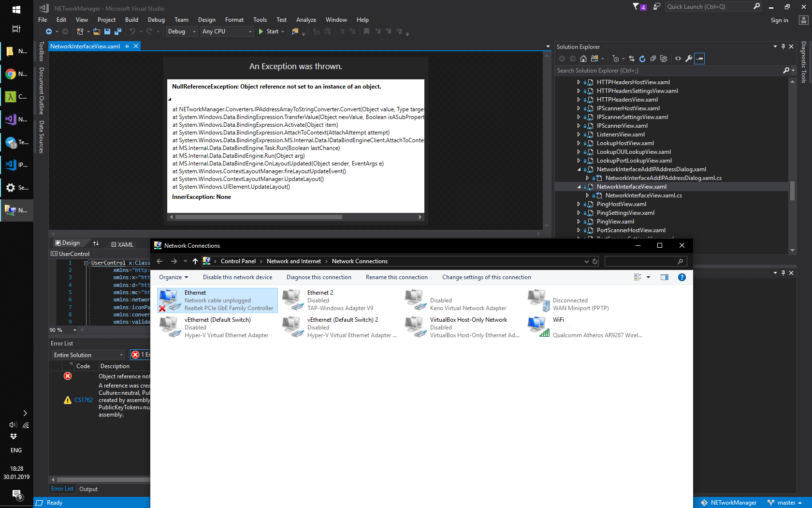Open Properties via the wrench icon

(x=688, y=59)
